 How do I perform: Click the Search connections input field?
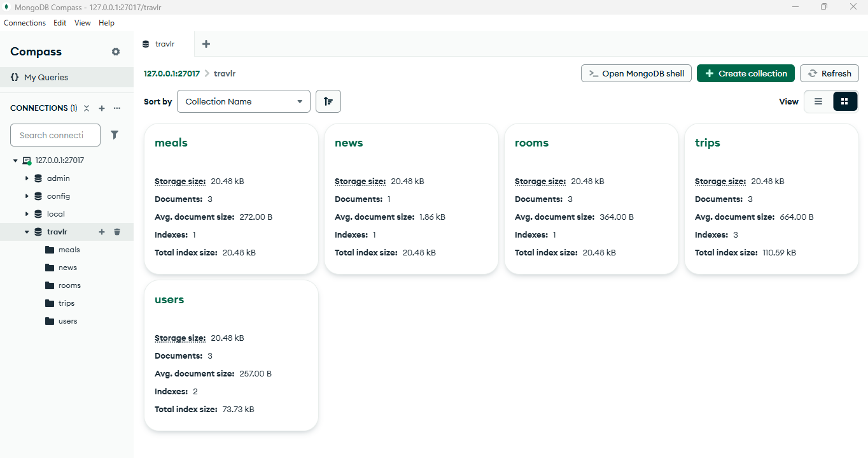pyautogui.click(x=55, y=135)
